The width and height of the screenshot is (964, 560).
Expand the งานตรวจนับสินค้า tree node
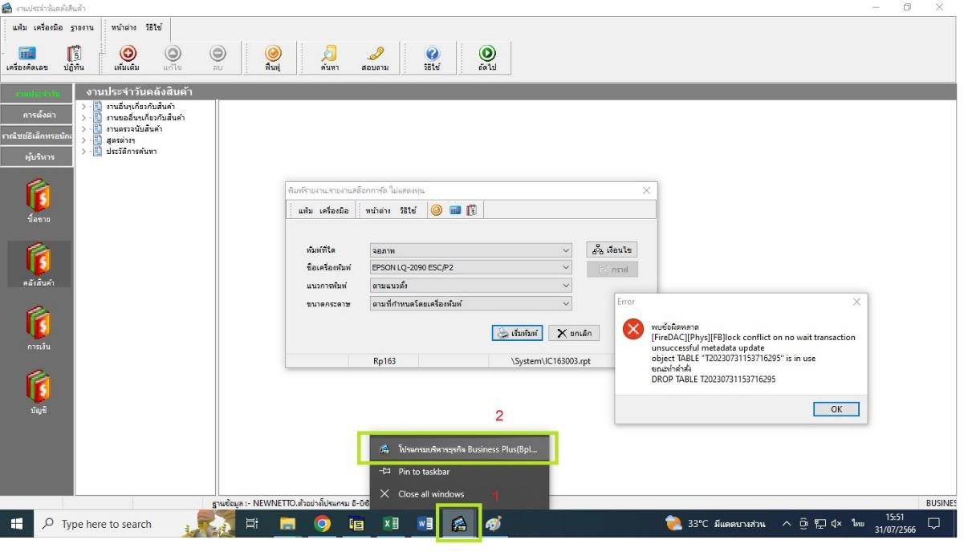click(x=83, y=128)
